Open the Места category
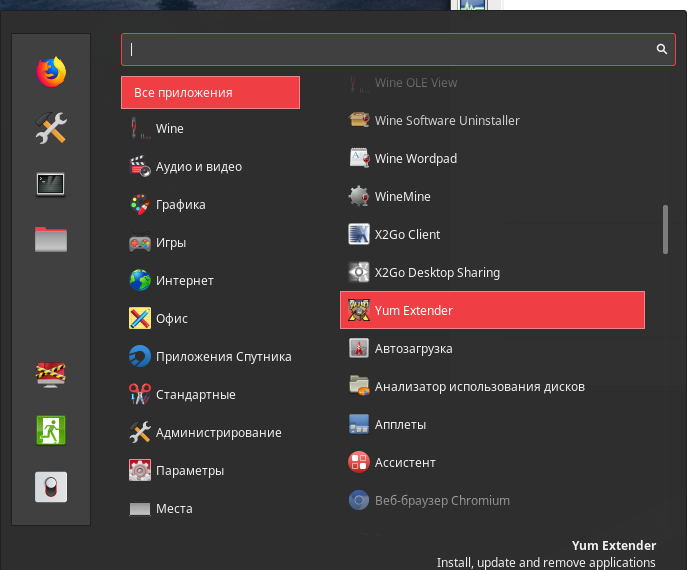 (x=210, y=508)
